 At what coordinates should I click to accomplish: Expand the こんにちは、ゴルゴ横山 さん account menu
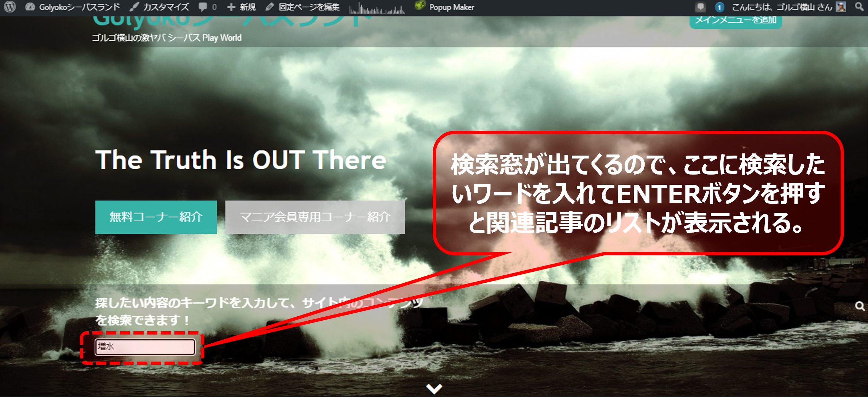782,7
